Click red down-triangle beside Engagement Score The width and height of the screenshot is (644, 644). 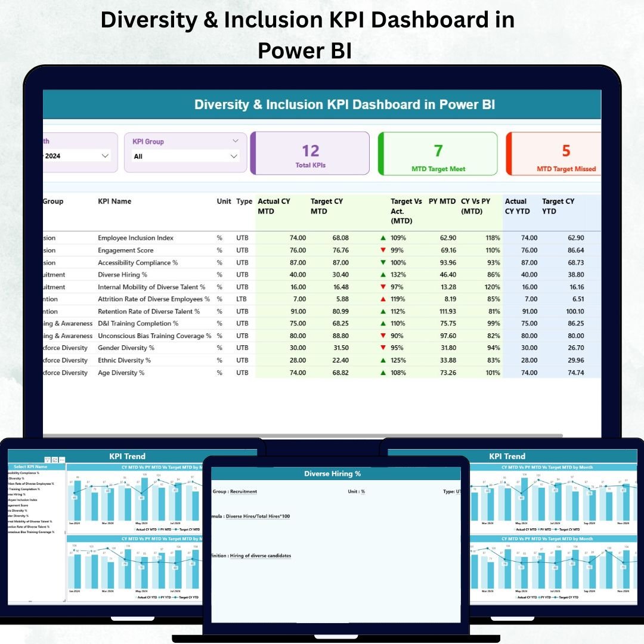pos(385,250)
